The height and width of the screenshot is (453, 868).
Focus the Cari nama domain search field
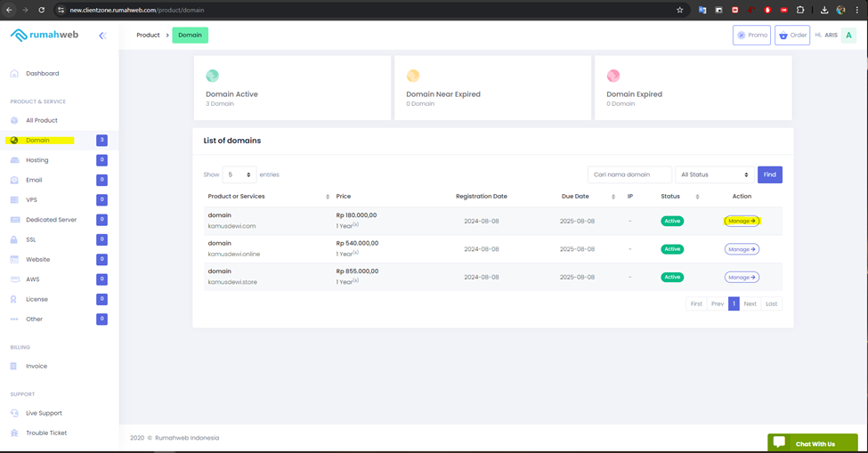(x=629, y=174)
